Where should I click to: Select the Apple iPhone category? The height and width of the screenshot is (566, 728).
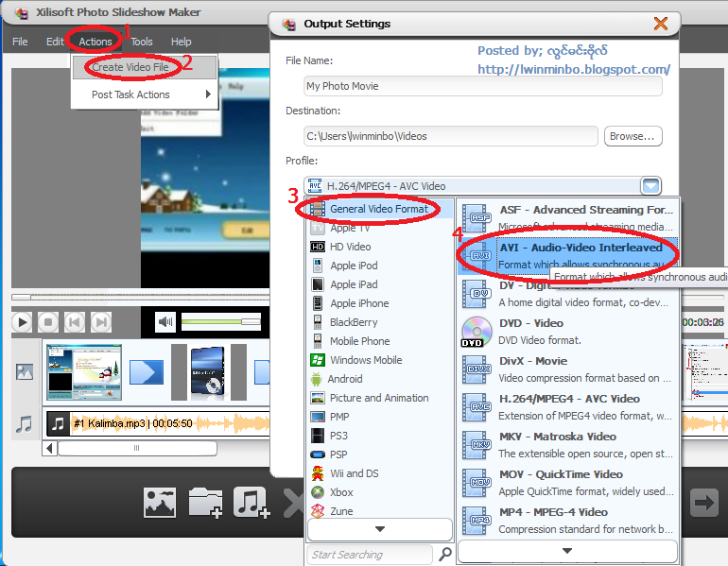coord(379,303)
